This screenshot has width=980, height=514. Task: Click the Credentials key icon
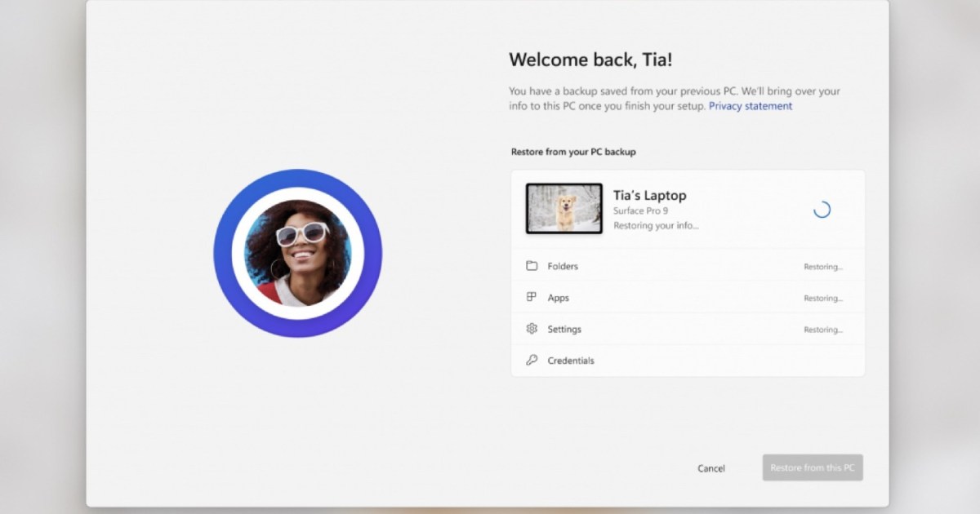(531, 360)
